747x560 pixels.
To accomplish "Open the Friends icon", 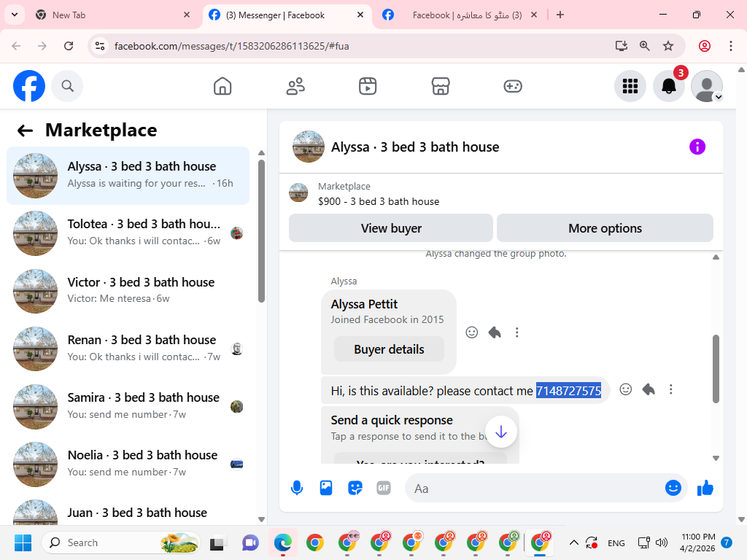I will coord(295,86).
